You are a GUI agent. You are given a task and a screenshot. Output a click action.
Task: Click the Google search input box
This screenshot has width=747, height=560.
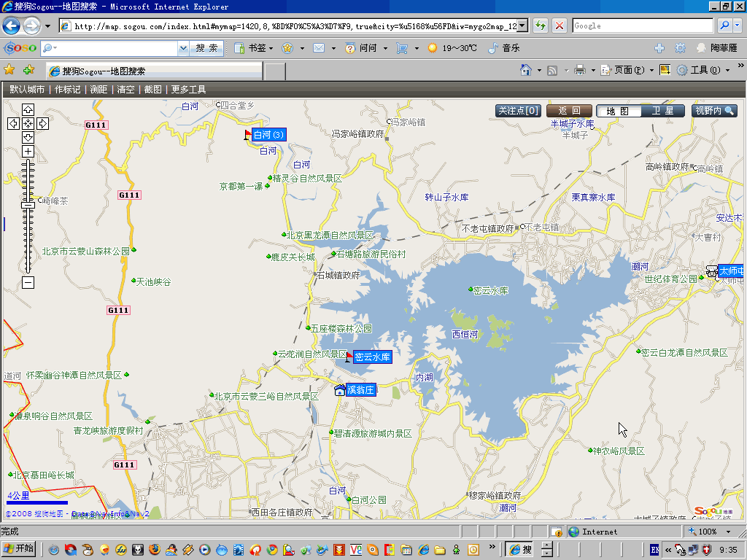pos(642,26)
